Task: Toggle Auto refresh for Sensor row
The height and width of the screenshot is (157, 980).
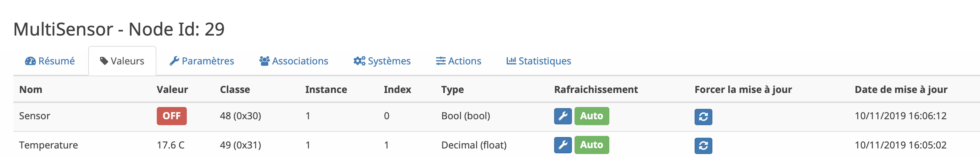Action: point(592,116)
